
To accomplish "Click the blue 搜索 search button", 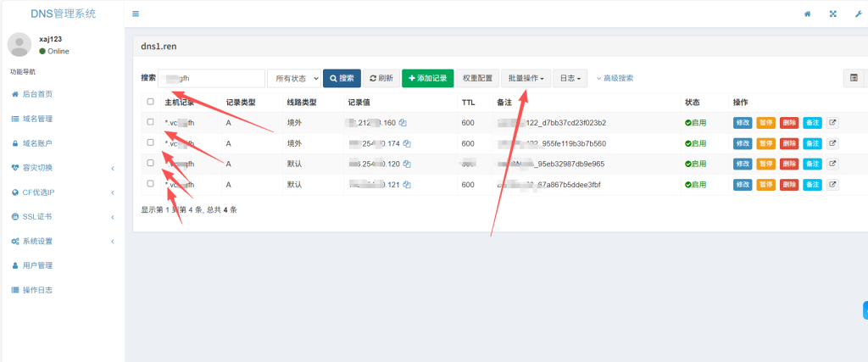I will coord(342,78).
